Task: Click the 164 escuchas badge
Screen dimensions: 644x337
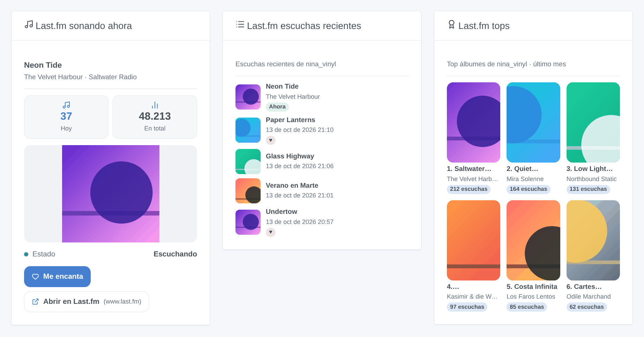Action: point(529,189)
